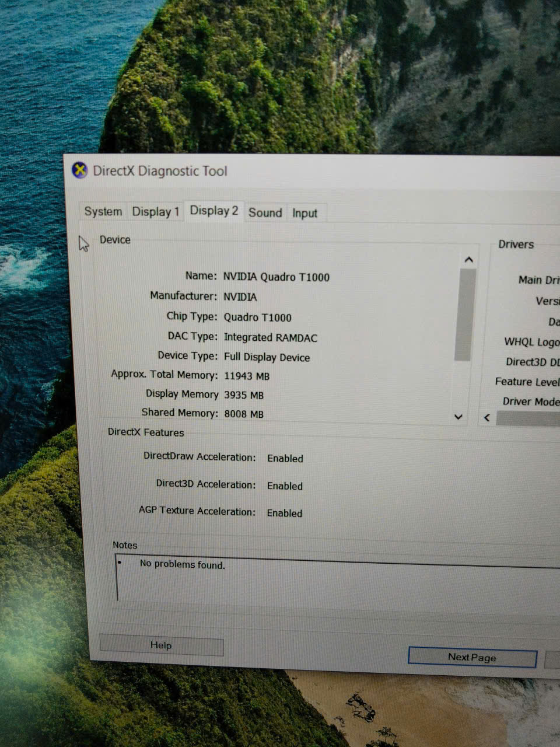
Task: Click the 'Driver Mode' label in Drivers
Action: click(x=531, y=402)
